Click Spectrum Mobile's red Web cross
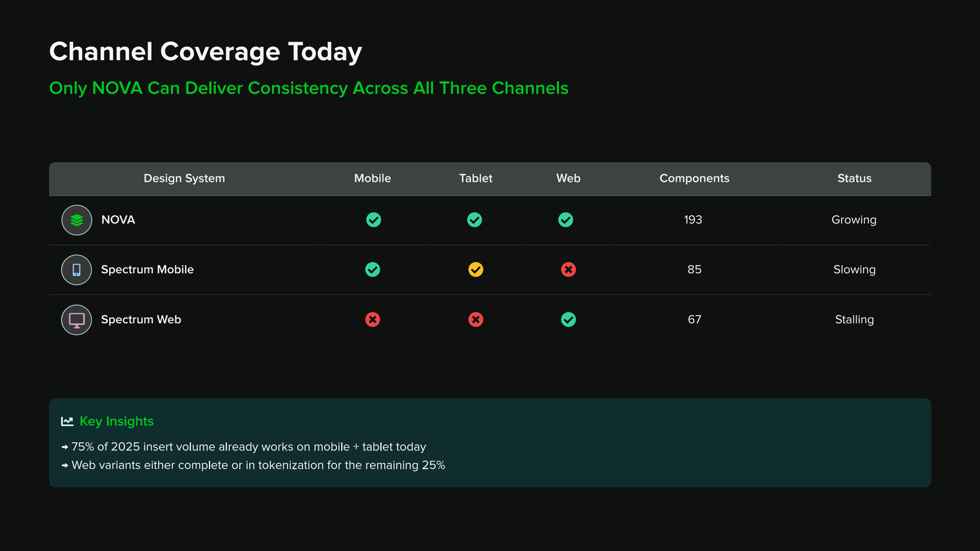The height and width of the screenshot is (551, 980). 568,269
